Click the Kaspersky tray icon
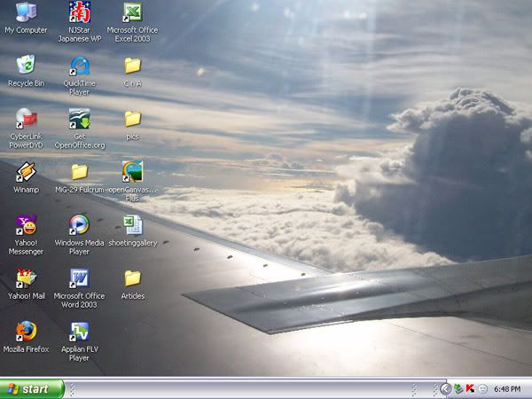 point(470,388)
